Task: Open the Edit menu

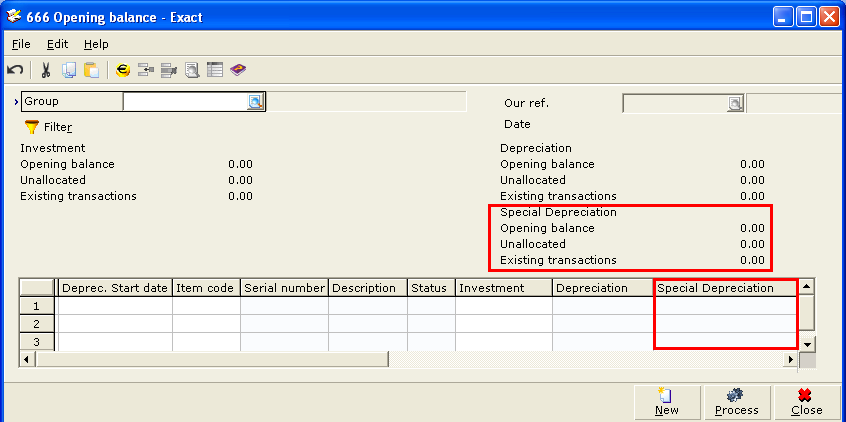Action: (57, 44)
